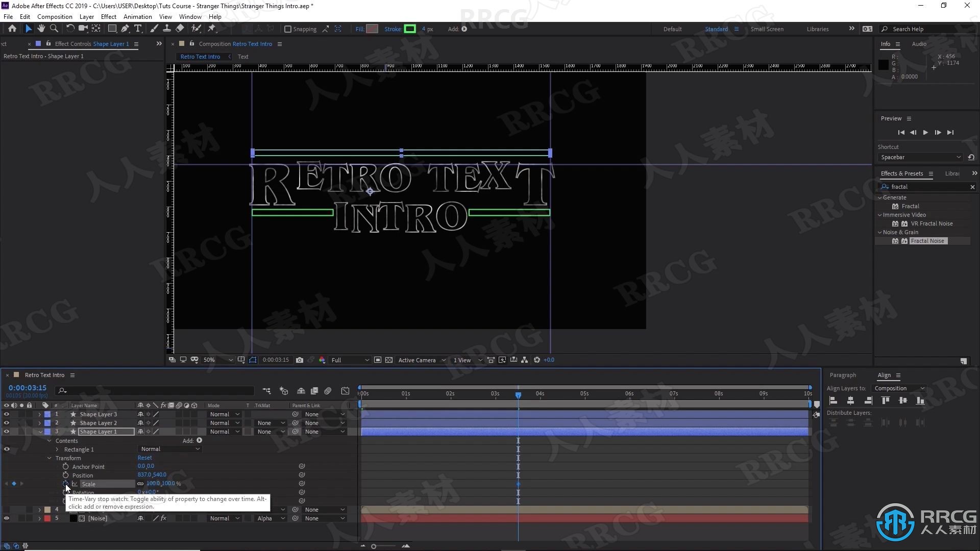Go to last frame in Preview
This screenshot has height=551, width=980.
click(x=950, y=133)
